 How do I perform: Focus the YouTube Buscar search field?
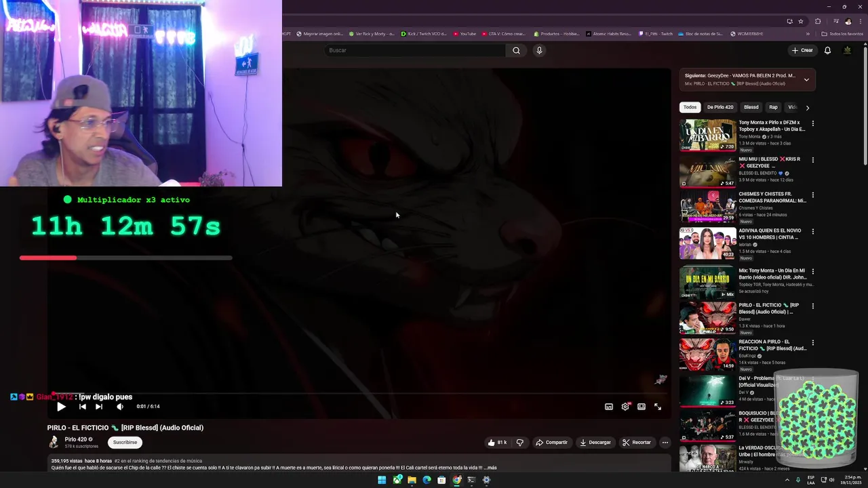(415, 50)
